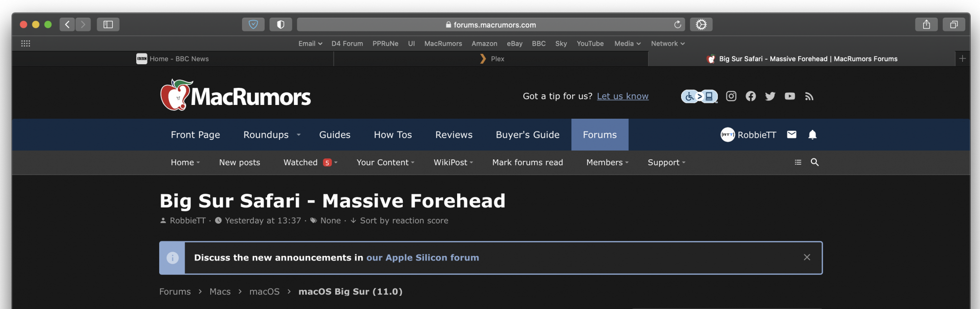Open the Macs breadcrumb link
The image size is (980, 309).
[x=220, y=291]
